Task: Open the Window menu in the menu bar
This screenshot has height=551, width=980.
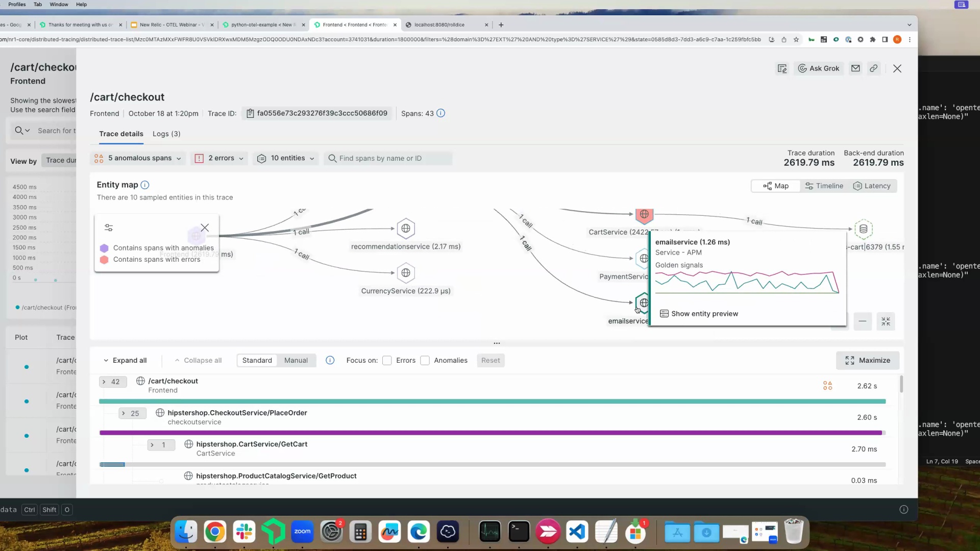Action: point(59,4)
